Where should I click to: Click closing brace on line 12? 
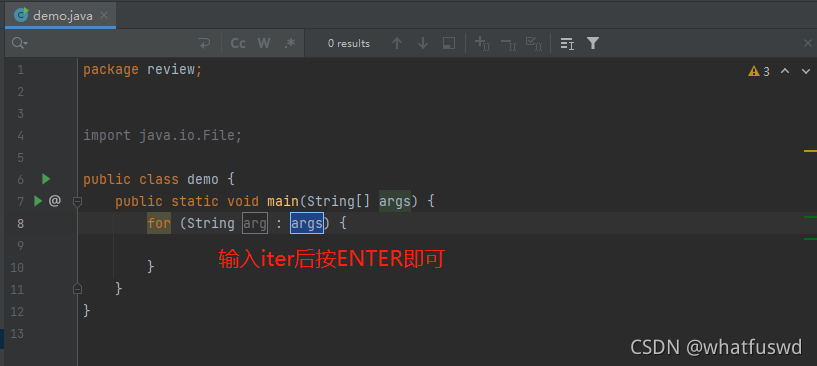click(87, 311)
